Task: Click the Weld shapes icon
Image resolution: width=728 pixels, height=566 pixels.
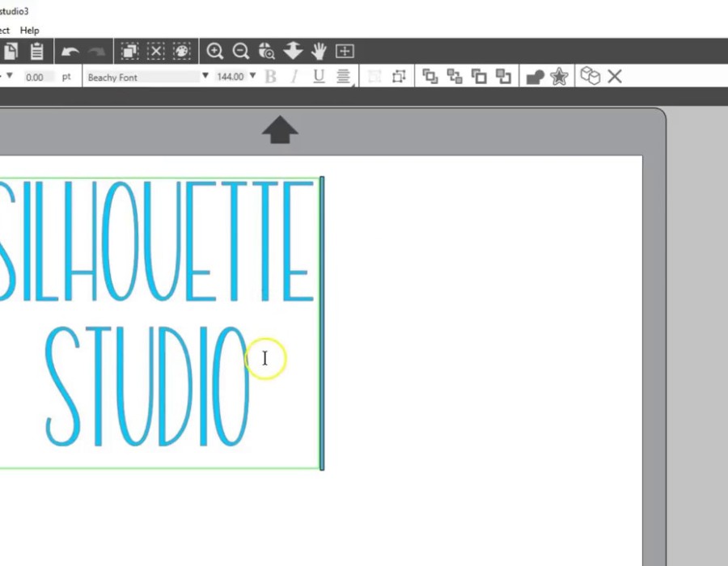Action: (534, 77)
